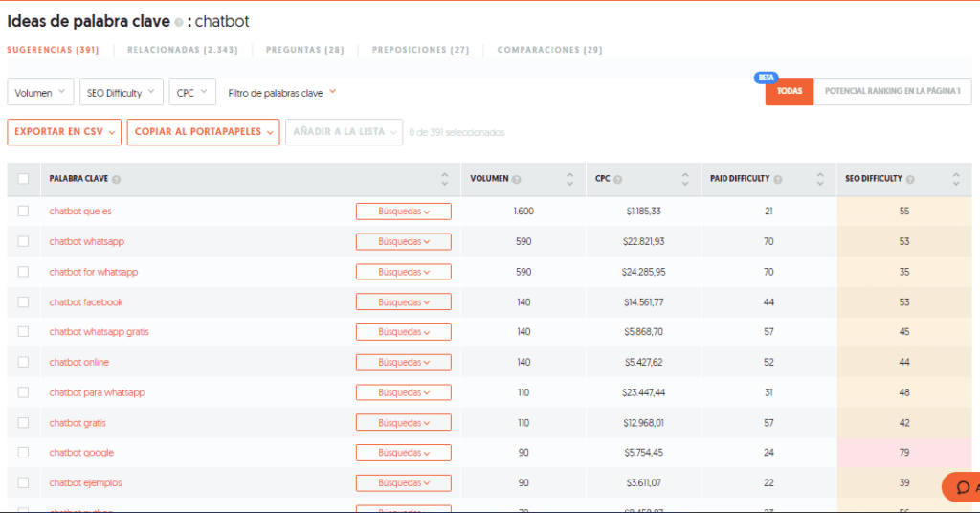Open the AÑADIR A LA LISTA dropdown
The image size is (980, 513).
tap(345, 132)
